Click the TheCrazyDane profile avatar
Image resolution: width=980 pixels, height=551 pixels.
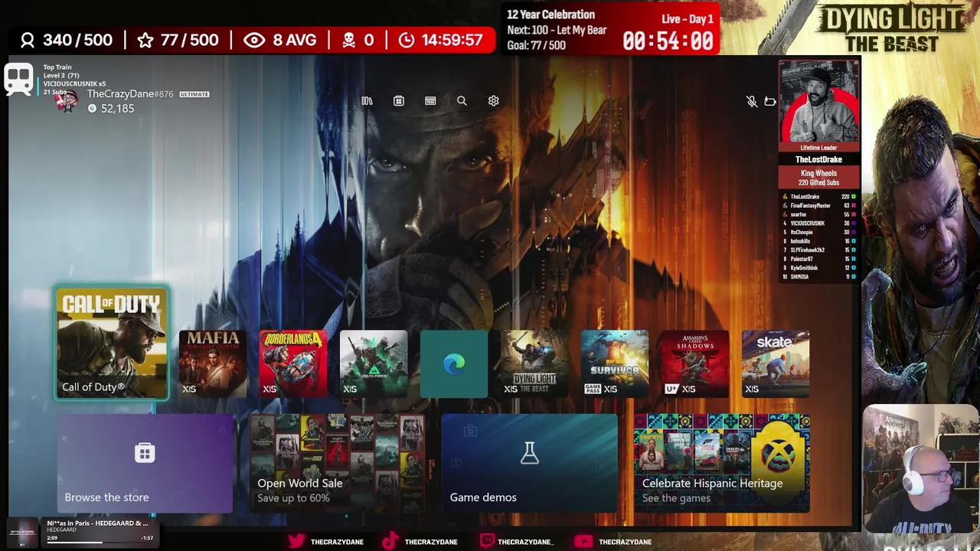69,101
